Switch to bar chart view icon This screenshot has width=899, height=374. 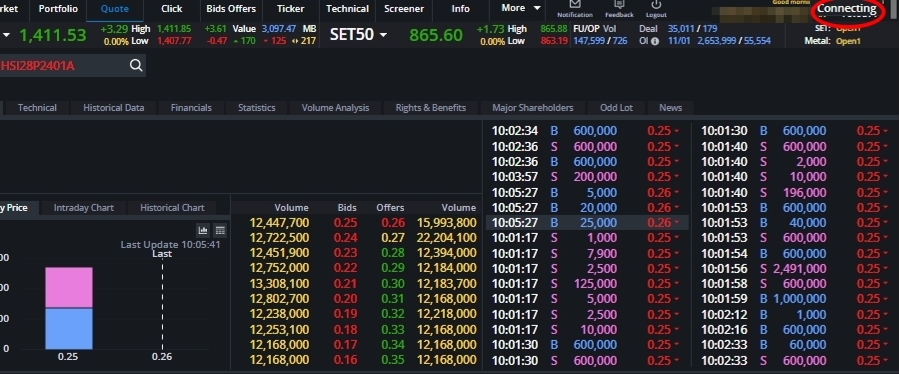tap(203, 231)
